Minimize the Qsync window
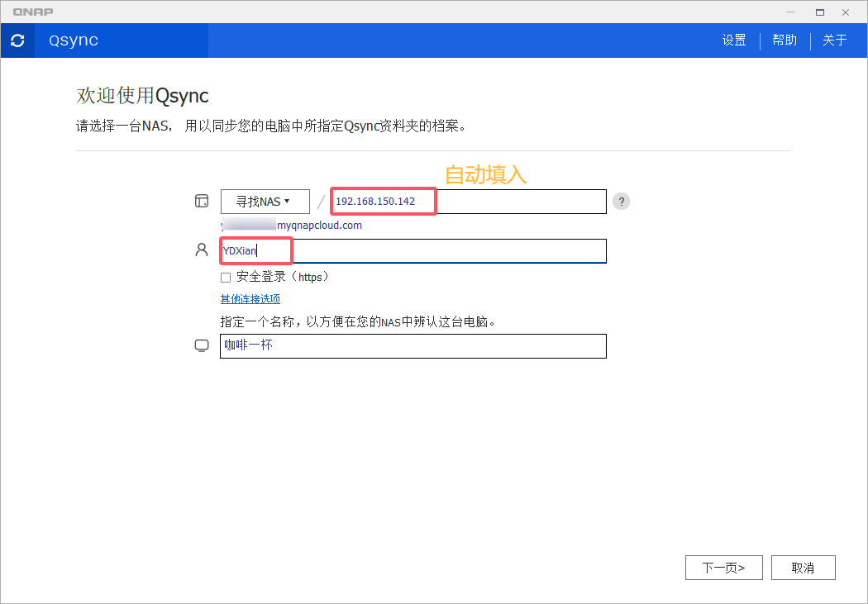 coord(790,12)
